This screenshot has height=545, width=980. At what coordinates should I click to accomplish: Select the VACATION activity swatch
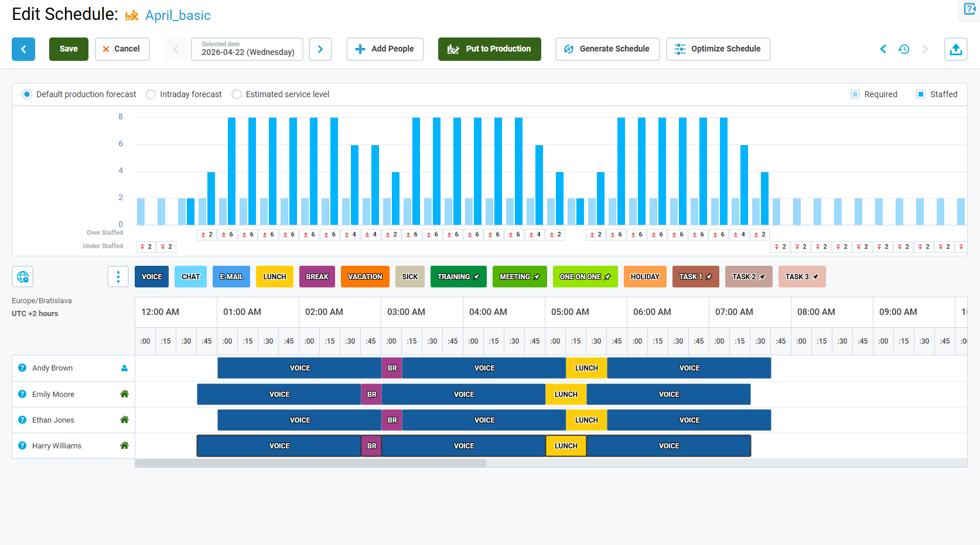365,277
